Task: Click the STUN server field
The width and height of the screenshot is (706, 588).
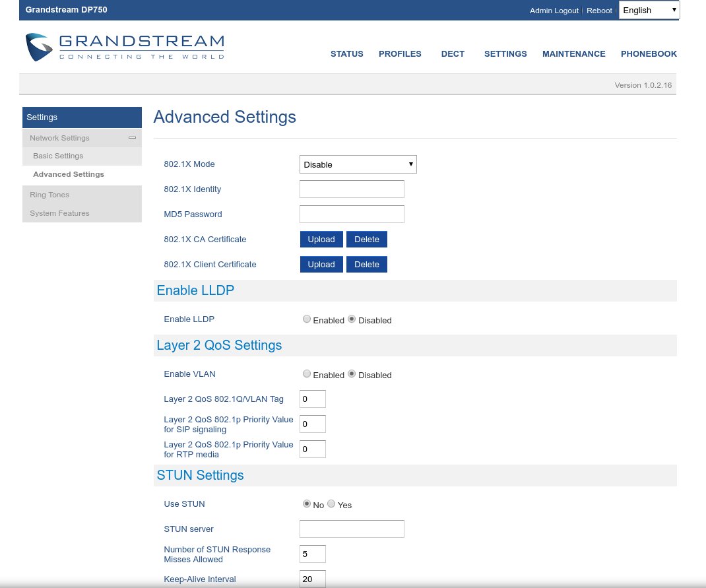Action: click(x=352, y=529)
